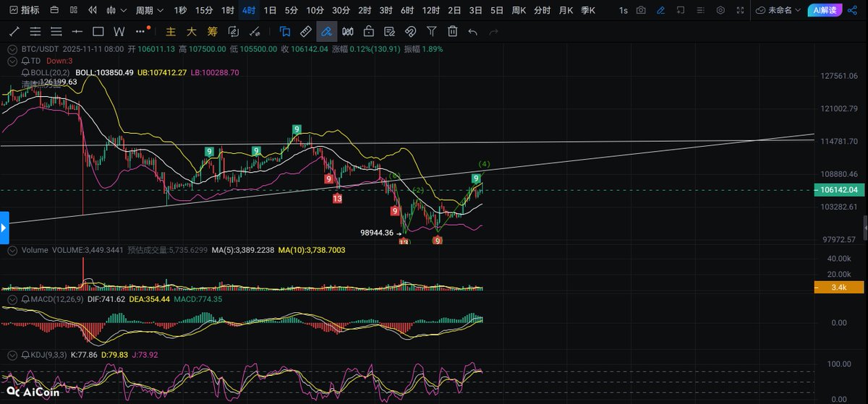This screenshot has width=868, height=404.
Task: Toggle the 主 indicator button
Action: [x=171, y=31]
